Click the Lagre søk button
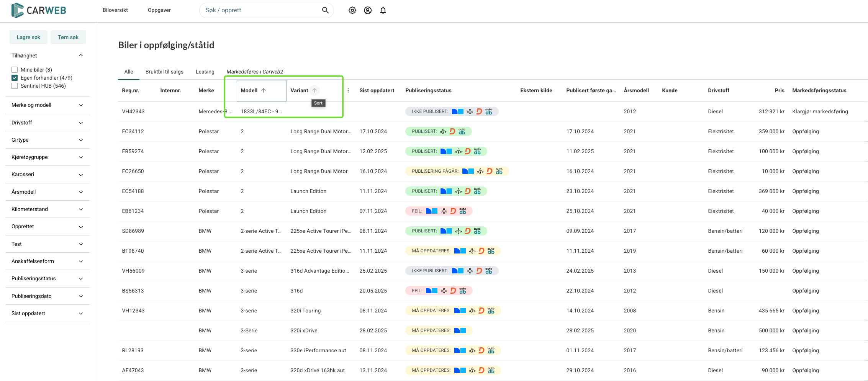 click(x=28, y=37)
